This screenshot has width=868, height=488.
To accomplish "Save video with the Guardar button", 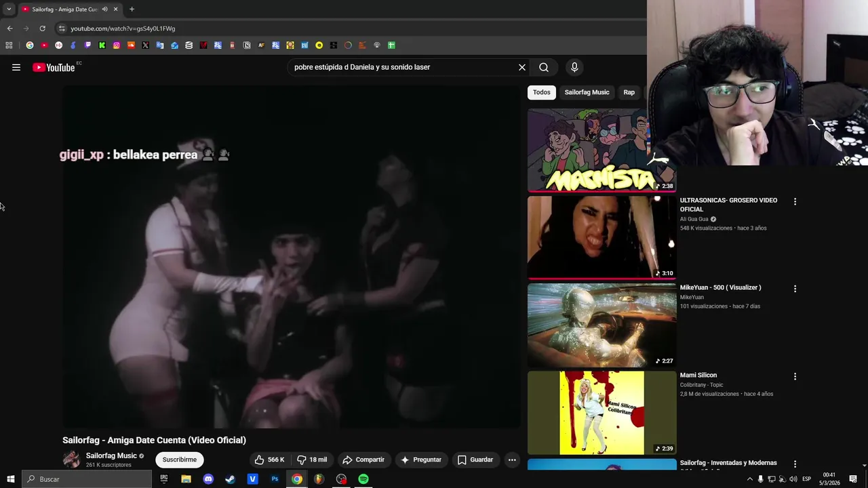I will click(475, 460).
